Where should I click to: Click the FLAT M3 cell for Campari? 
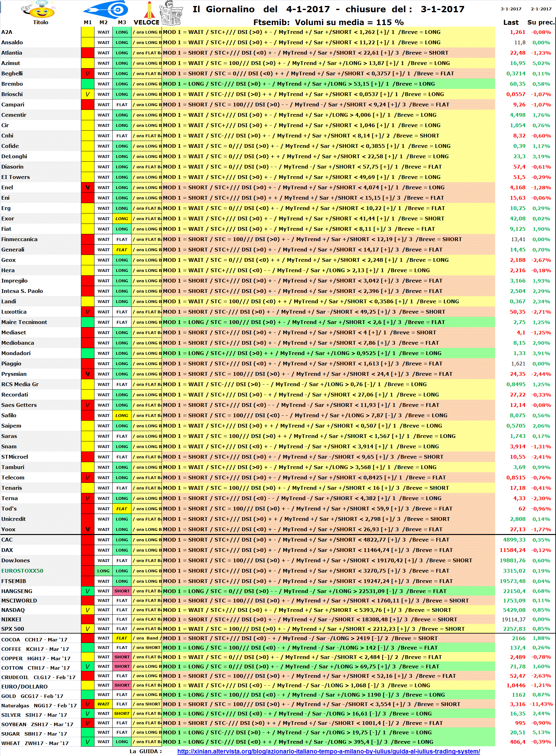click(122, 105)
